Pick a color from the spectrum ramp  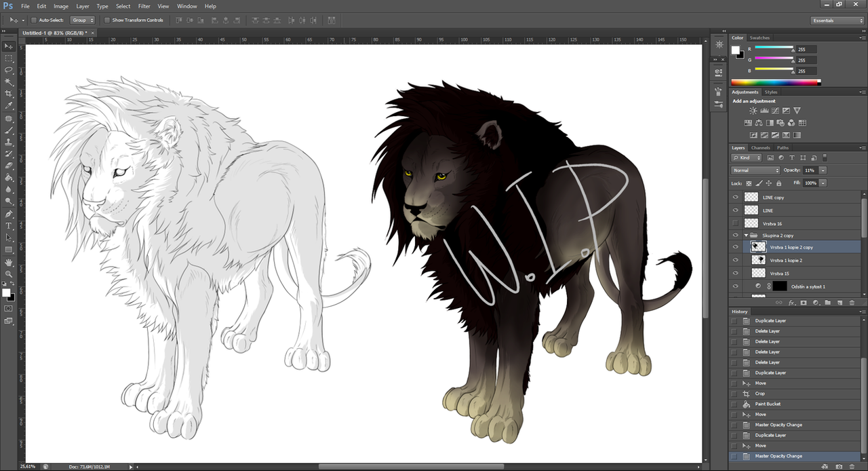[776, 83]
